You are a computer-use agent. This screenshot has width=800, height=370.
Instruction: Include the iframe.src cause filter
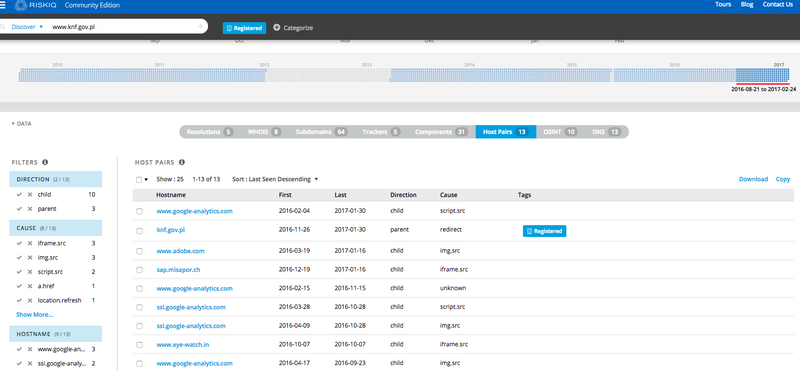tap(19, 243)
